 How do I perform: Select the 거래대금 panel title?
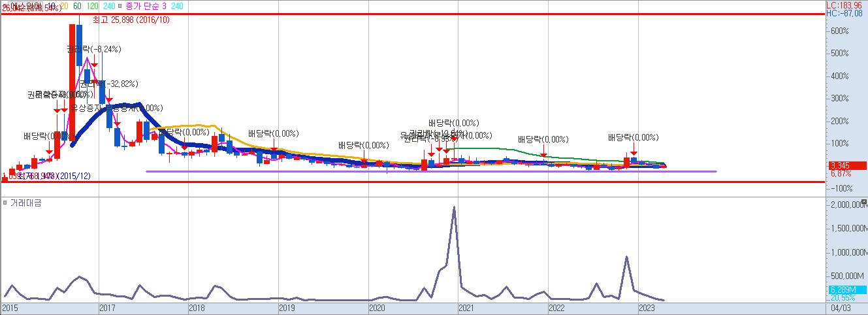click(26, 203)
